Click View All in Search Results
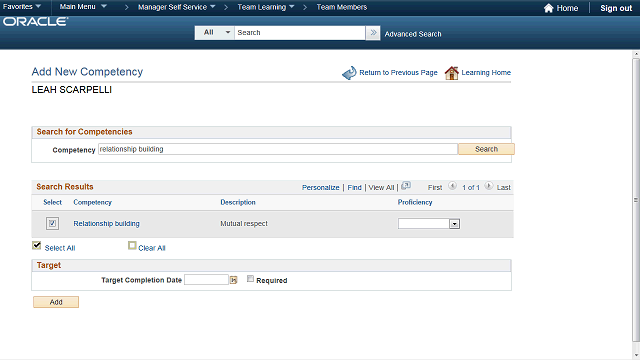 pos(381,187)
